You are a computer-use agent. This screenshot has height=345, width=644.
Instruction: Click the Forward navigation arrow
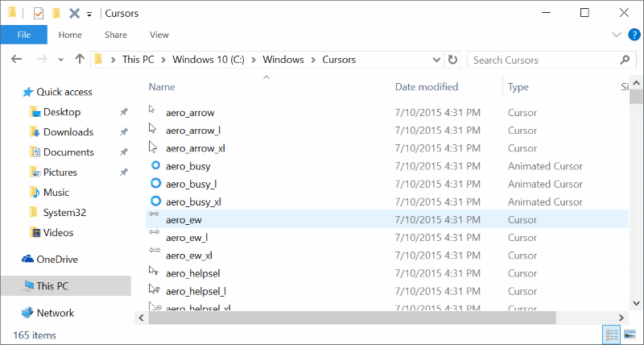[x=42, y=60]
